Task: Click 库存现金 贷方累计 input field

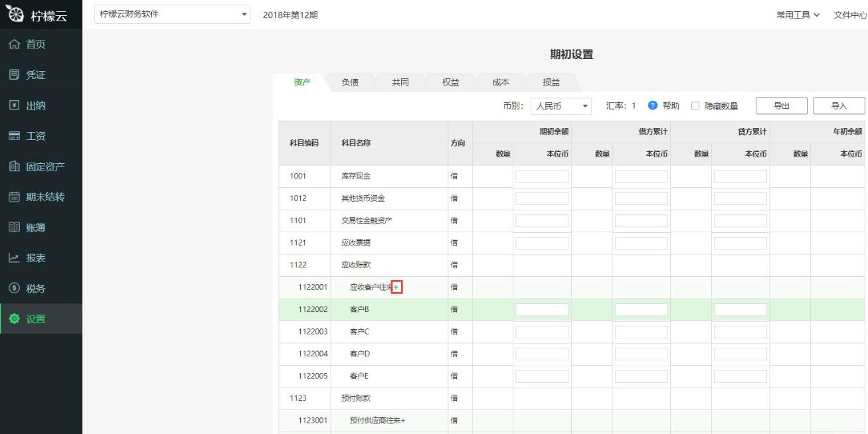Action: [x=740, y=177]
